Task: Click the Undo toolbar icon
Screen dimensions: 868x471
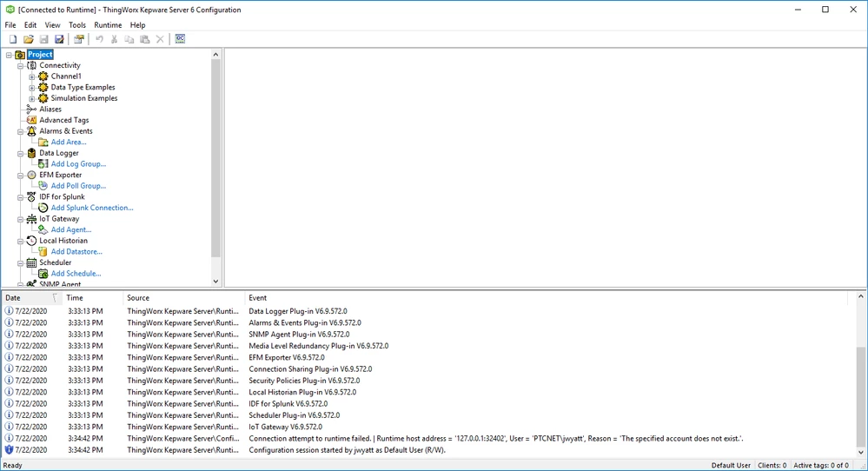Action: [99, 39]
